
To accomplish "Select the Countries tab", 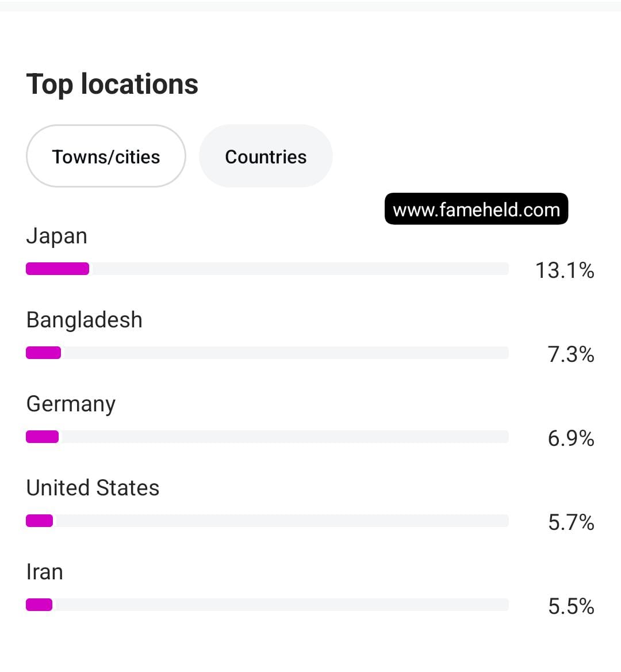I will (266, 156).
